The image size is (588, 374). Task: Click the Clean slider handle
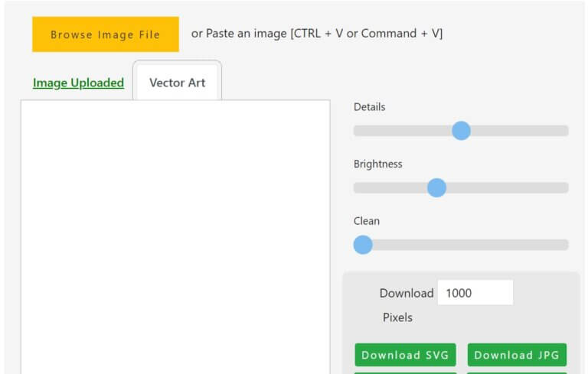[x=363, y=245]
